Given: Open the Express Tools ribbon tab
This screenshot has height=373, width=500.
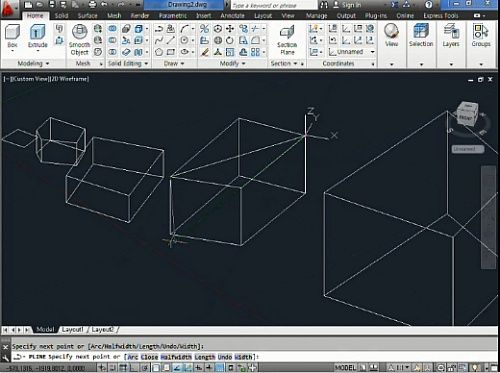Looking at the screenshot, I should 441,16.
